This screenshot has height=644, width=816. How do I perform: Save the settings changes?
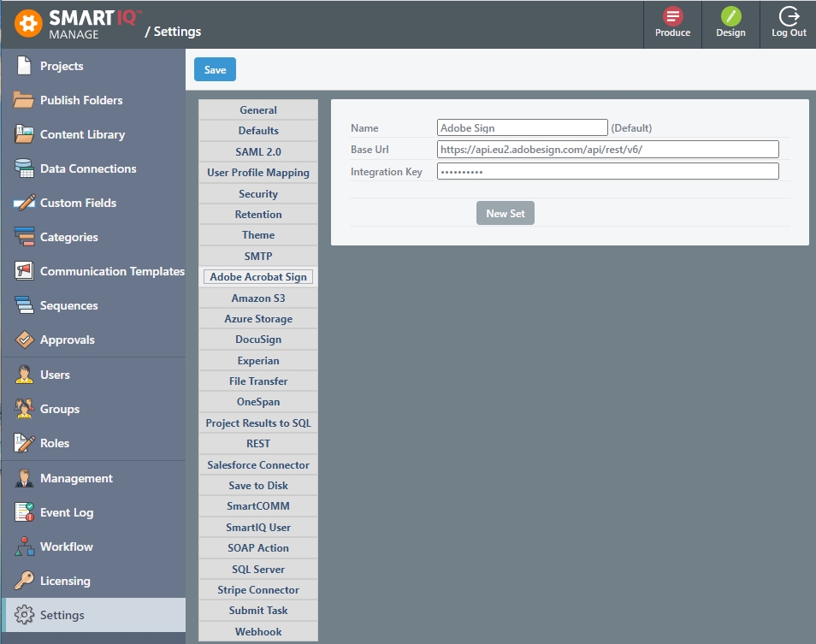point(215,69)
